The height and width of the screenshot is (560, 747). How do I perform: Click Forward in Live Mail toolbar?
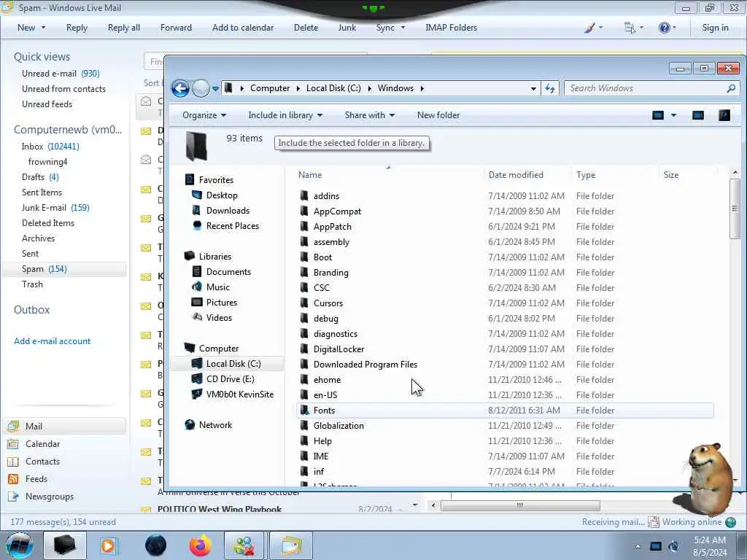177,28
